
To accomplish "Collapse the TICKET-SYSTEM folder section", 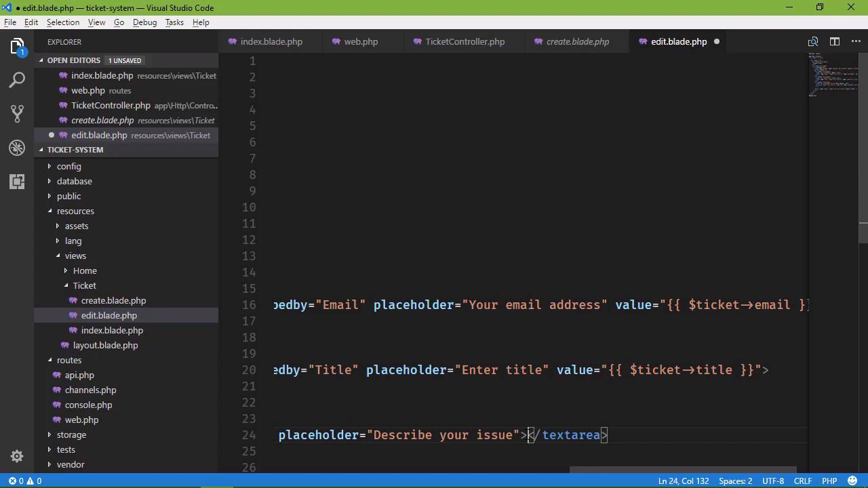I will (41, 150).
